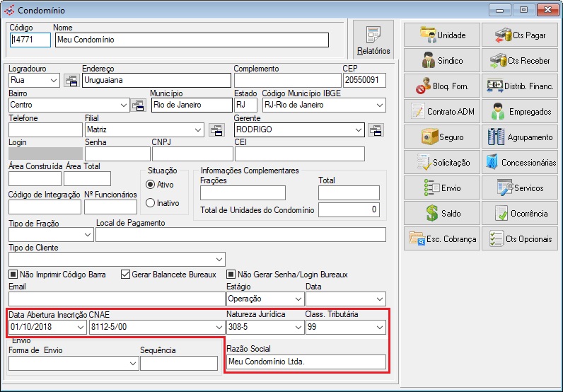Open Cts Pagar accounts payable
Image resolution: width=563 pixels, height=392 pixels.
click(520, 35)
